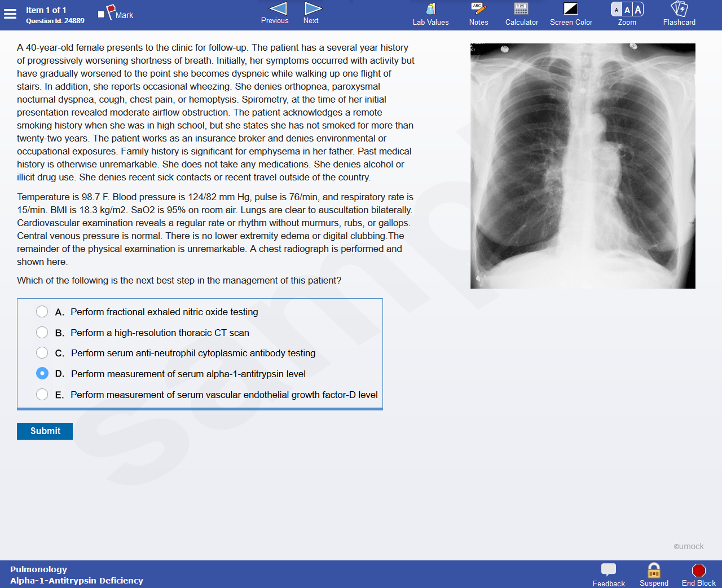Click the ©umock copyright text
This screenshot has width=722, height=588.
689,546
